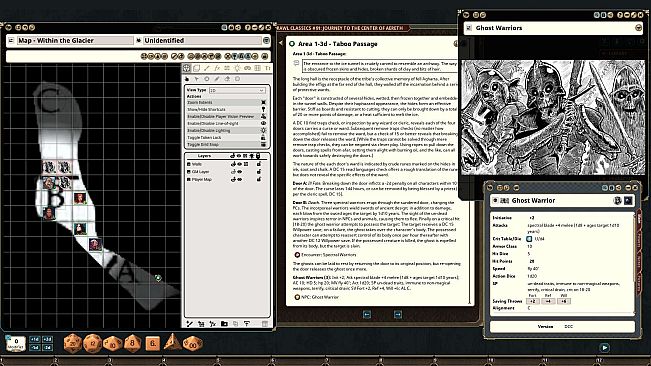Viewport: 651px width, 366px height.
Task: Click Toggle Grid Snap action
Action: click(226, 144)
